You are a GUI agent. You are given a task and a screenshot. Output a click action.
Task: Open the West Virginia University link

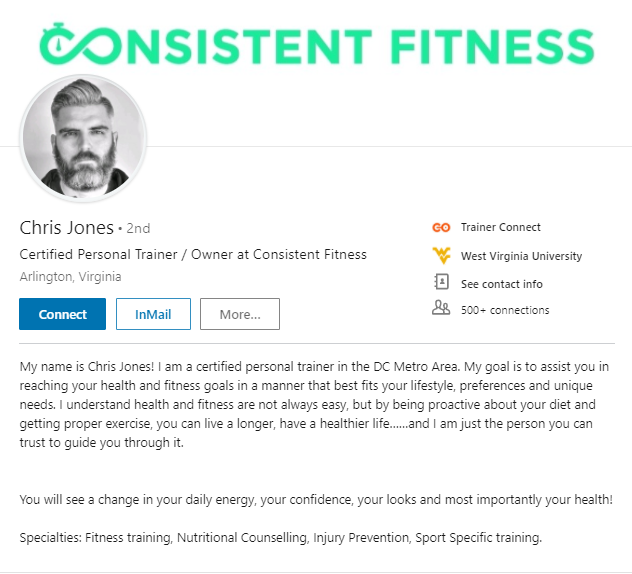522,256
